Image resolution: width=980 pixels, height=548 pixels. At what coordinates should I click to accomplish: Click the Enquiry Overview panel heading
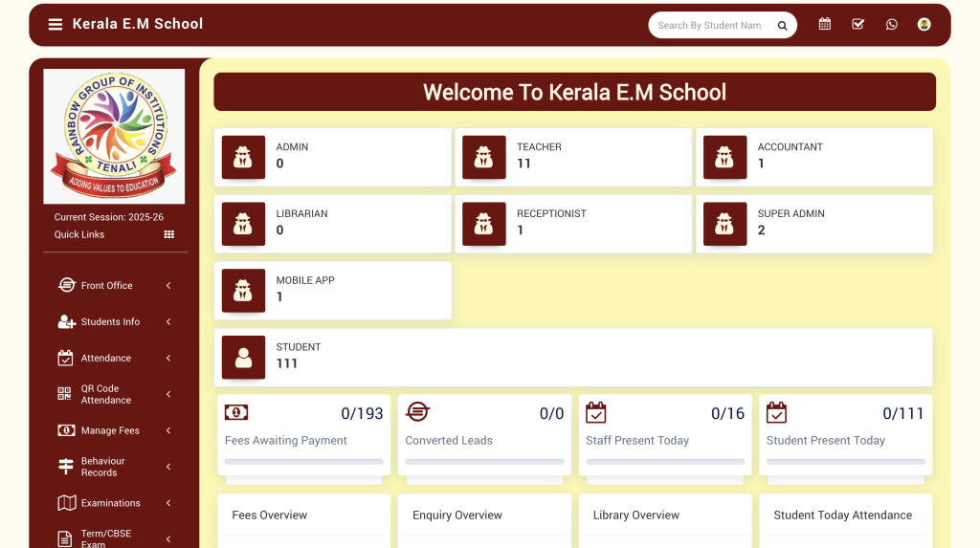(457, 515)
